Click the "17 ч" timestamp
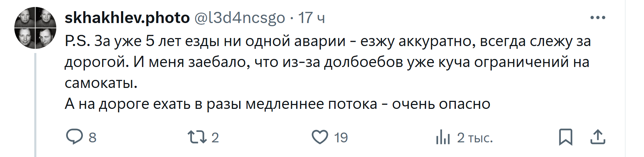 pyautogui.click(x=312, y=18)
